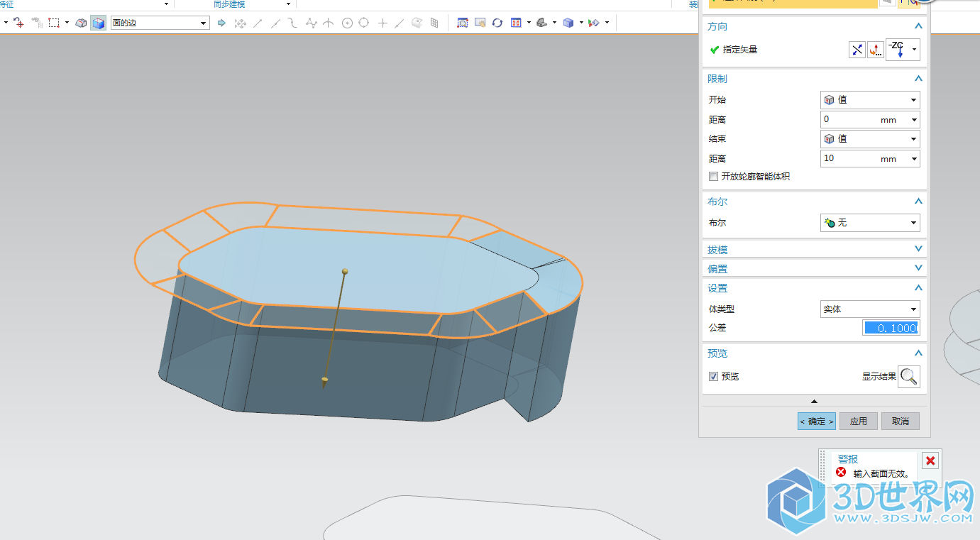Click the edit section colored arrow icon
980x540 pixels.
pos(593,23)
